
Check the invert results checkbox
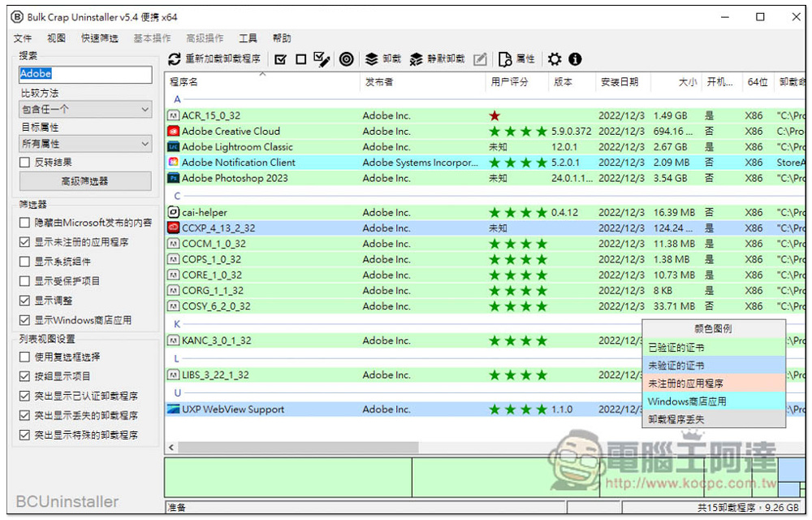tap(25, 162)
